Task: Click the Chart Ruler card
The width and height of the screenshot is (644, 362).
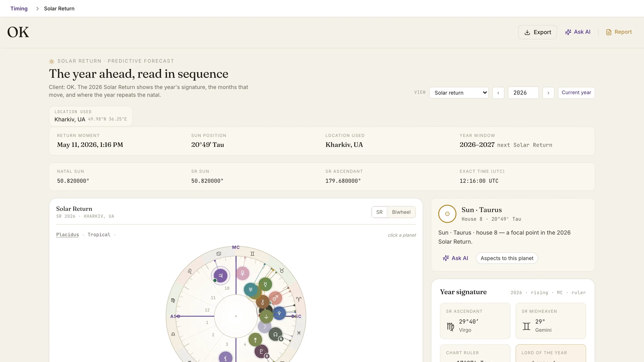Action: pyautogui.click(x=475, y=354)
